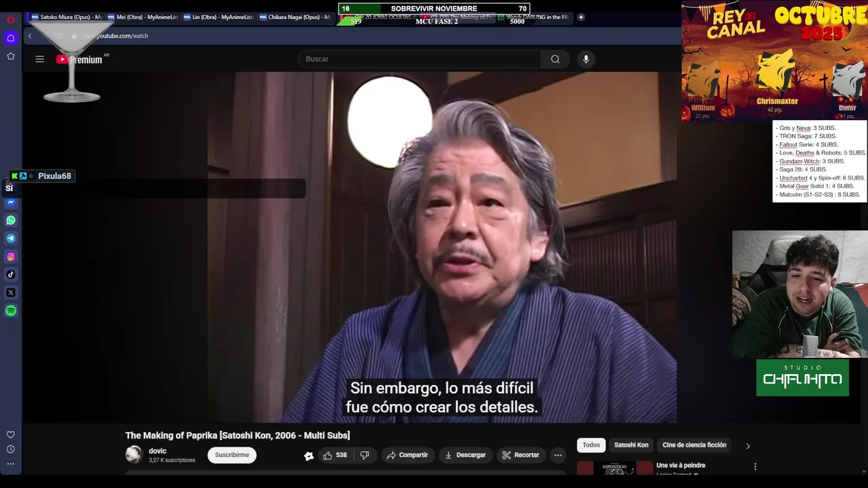
Task: Open X (Twitter) in Opera sidebar
Action: pos(11,293)
